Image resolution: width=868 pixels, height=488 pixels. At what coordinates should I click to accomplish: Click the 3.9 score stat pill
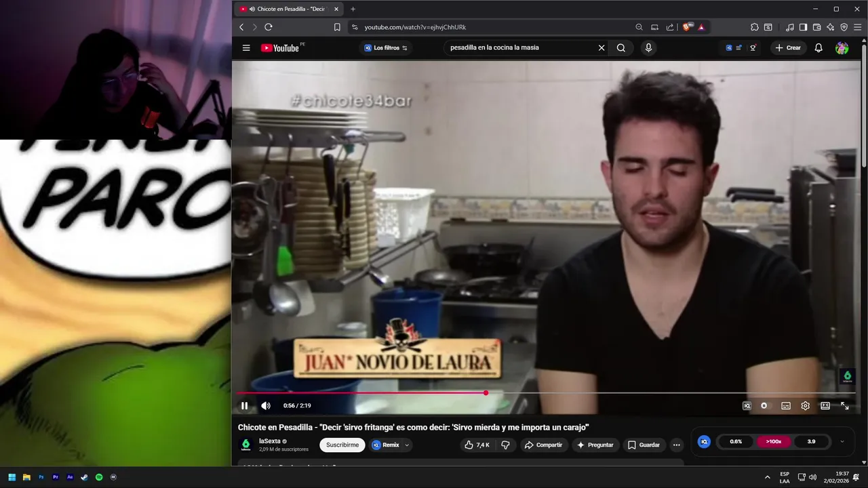[811, 442]
